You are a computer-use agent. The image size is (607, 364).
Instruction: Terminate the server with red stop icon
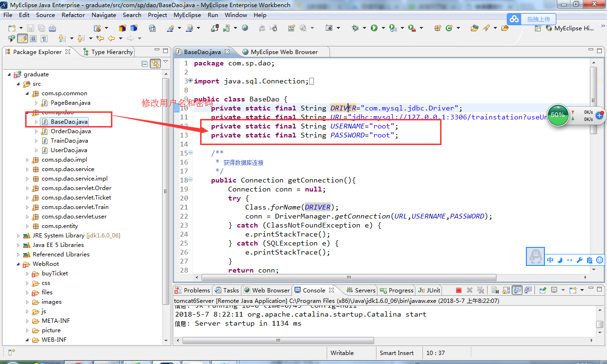coord(459,290)
